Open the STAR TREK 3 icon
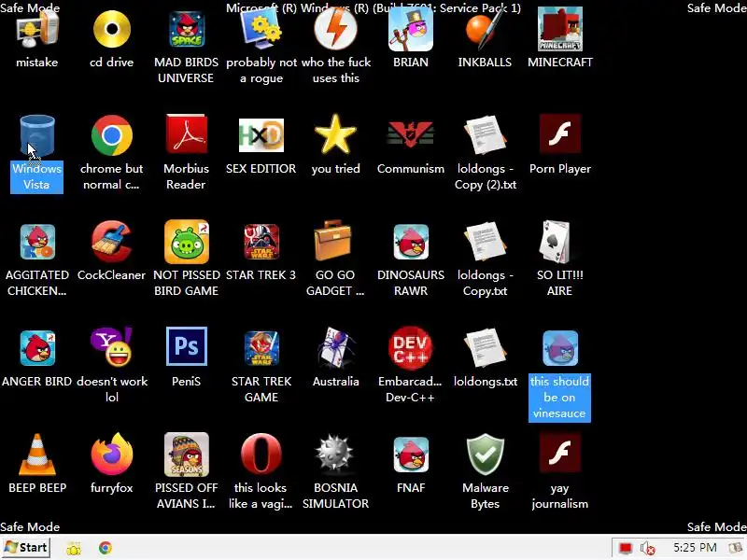 [x=261, y=242]
